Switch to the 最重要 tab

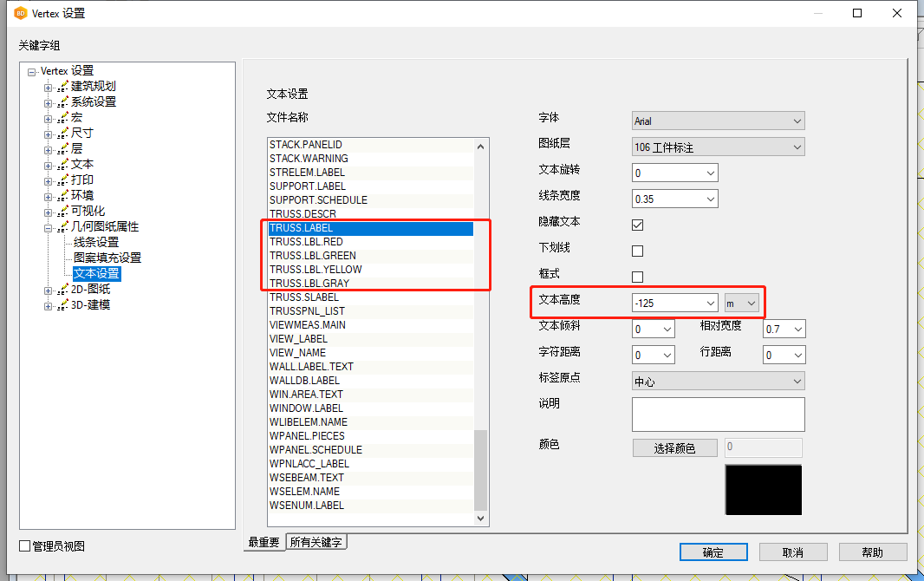264,542
